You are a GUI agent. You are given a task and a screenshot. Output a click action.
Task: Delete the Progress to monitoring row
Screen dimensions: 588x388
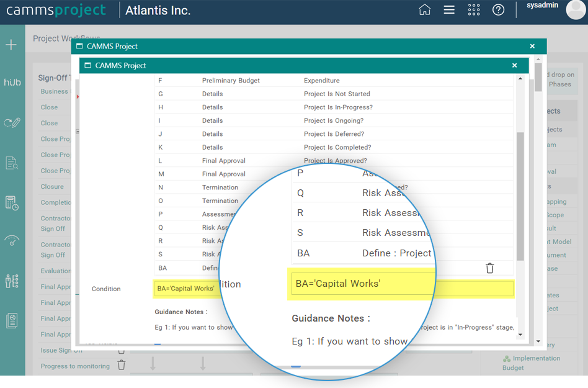122,365
